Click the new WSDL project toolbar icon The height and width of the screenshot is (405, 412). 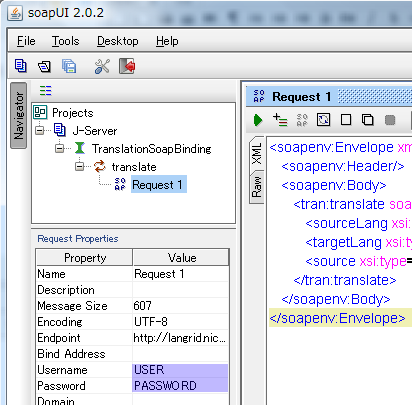[x=21, y=66]
